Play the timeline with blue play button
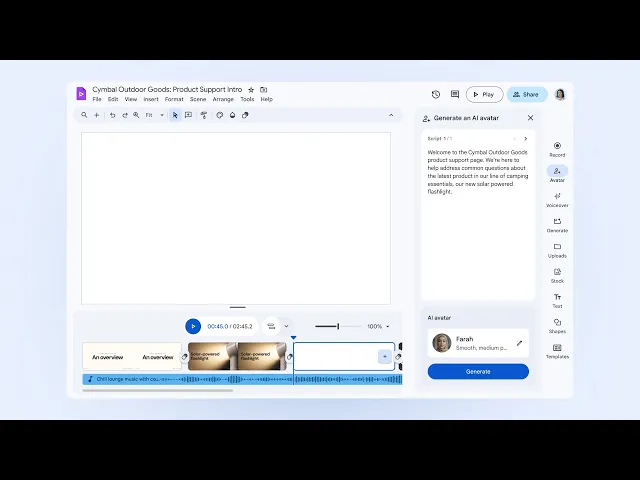 193,326
